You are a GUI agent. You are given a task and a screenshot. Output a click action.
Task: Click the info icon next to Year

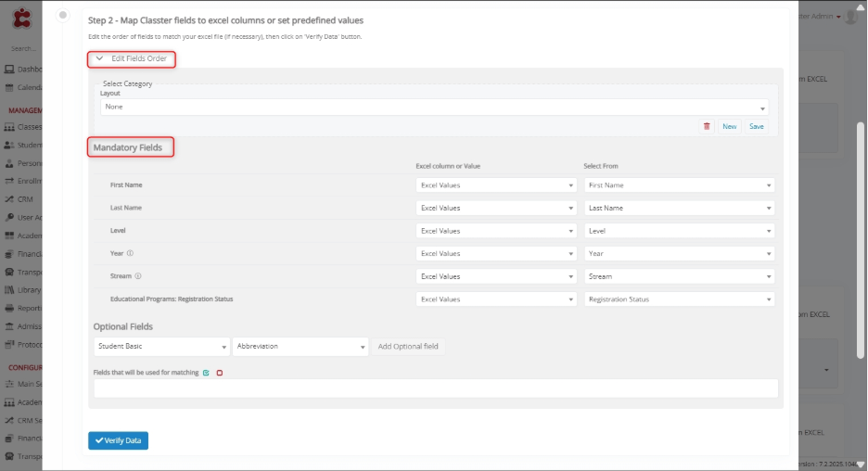(x=130, y=253)
